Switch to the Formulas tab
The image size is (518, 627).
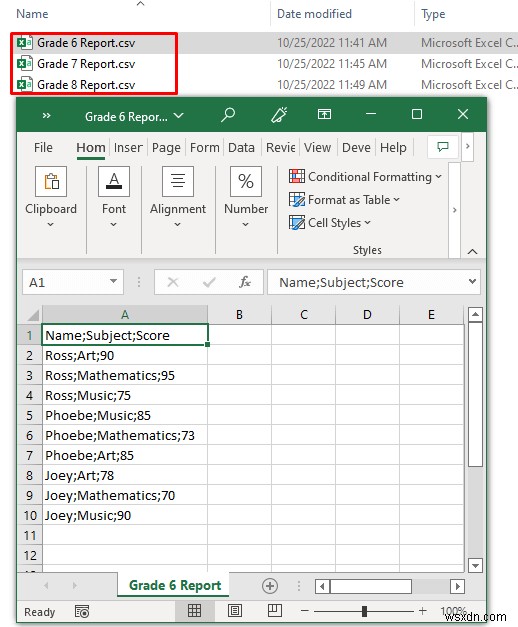point(204,148)
